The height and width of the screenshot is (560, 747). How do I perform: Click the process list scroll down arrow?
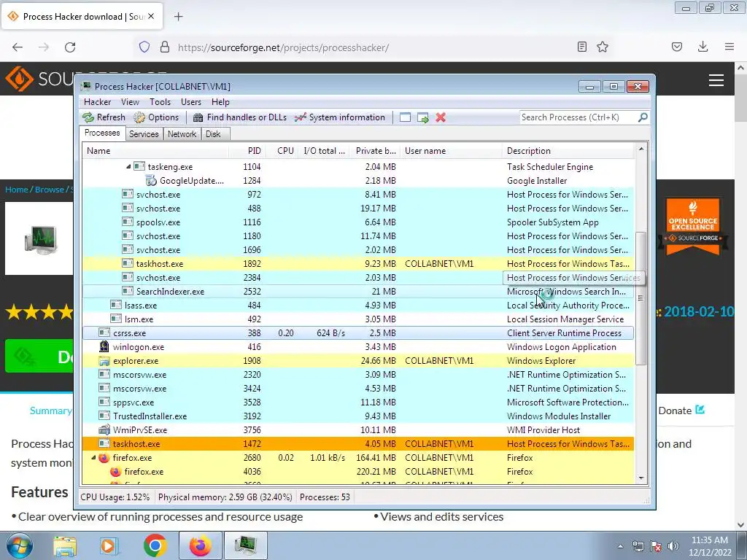[641, 478]
